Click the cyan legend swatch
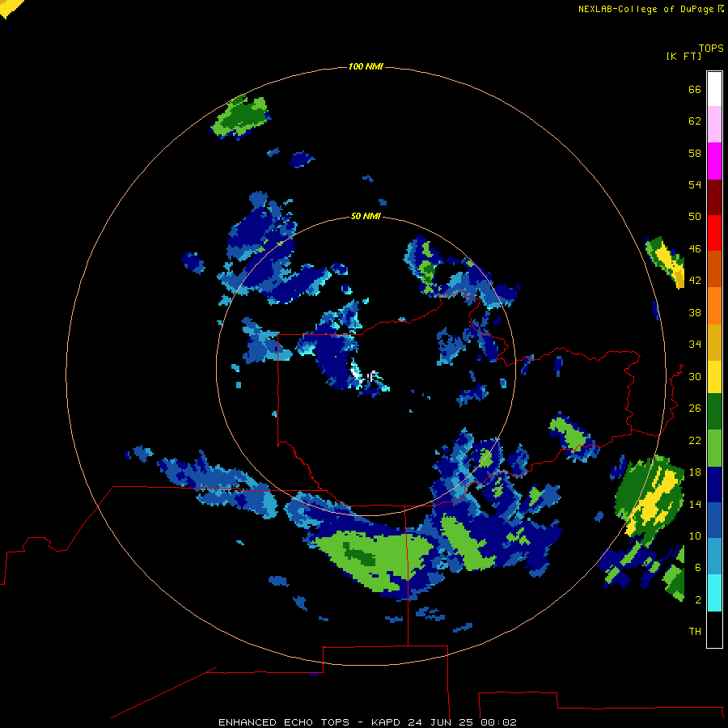 pos(714,593)
